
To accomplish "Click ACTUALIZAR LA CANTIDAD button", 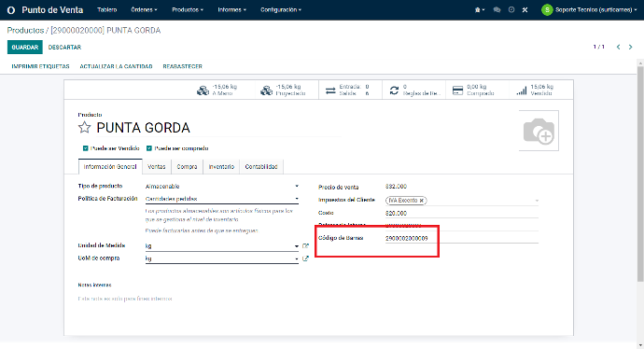I will (117, 66).
